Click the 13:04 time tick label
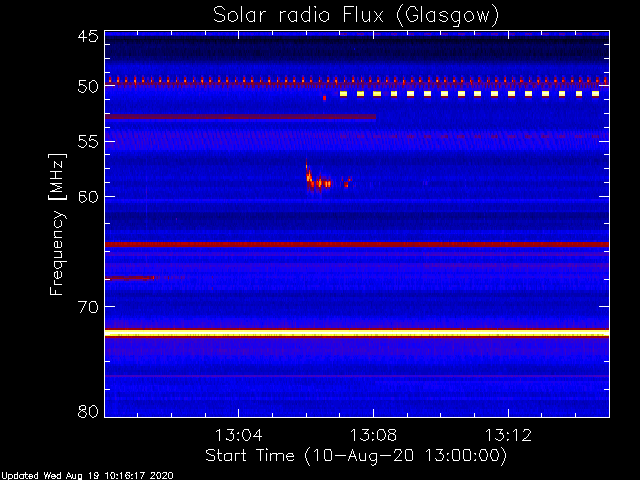 pos(238,435)
